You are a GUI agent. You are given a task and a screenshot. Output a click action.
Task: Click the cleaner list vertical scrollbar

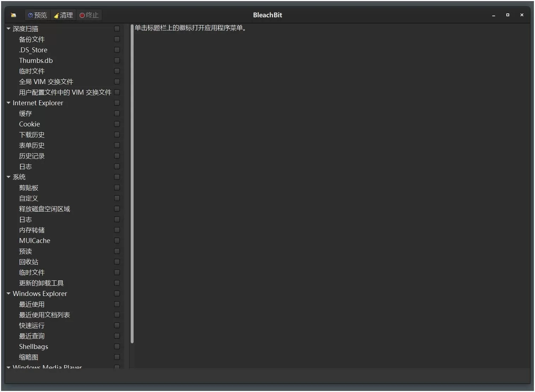[x=132, y=184]
